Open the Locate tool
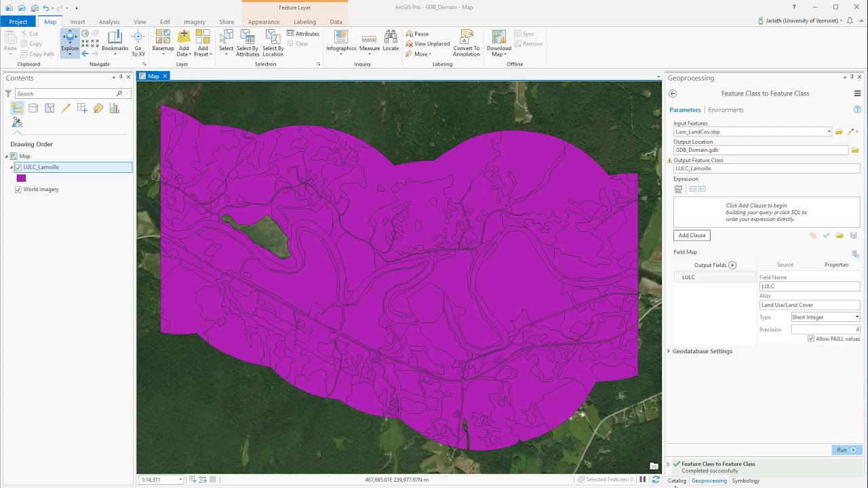868x488 pixels. coord(391,41)
